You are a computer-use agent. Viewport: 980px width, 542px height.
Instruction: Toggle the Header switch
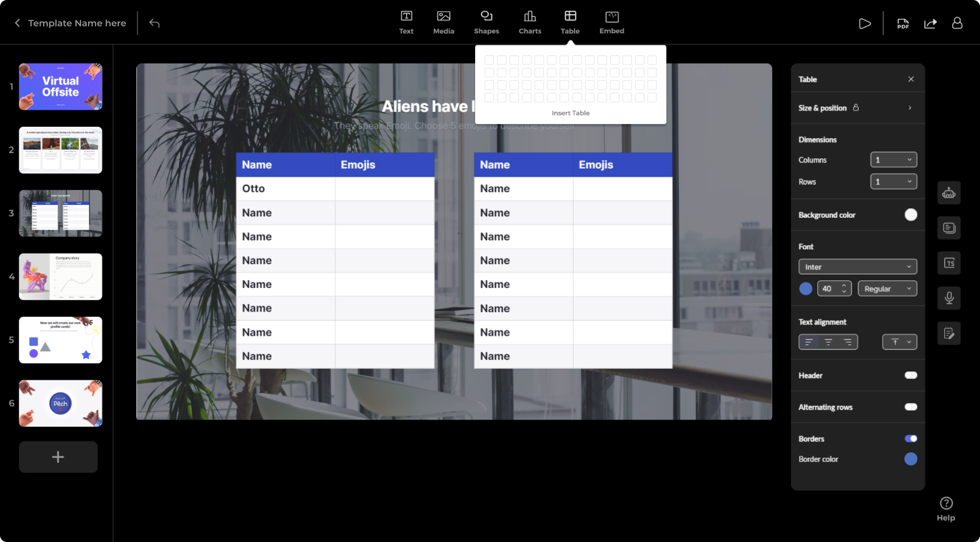[911, 375]
